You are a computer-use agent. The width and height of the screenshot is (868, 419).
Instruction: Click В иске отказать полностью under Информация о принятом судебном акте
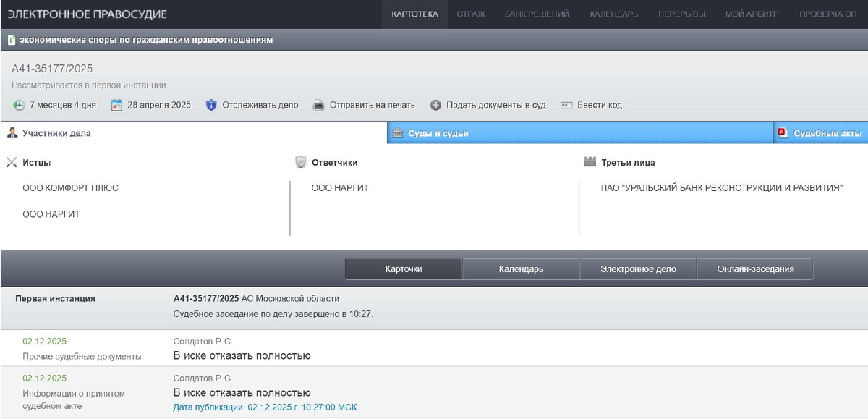tap(242, 393)
